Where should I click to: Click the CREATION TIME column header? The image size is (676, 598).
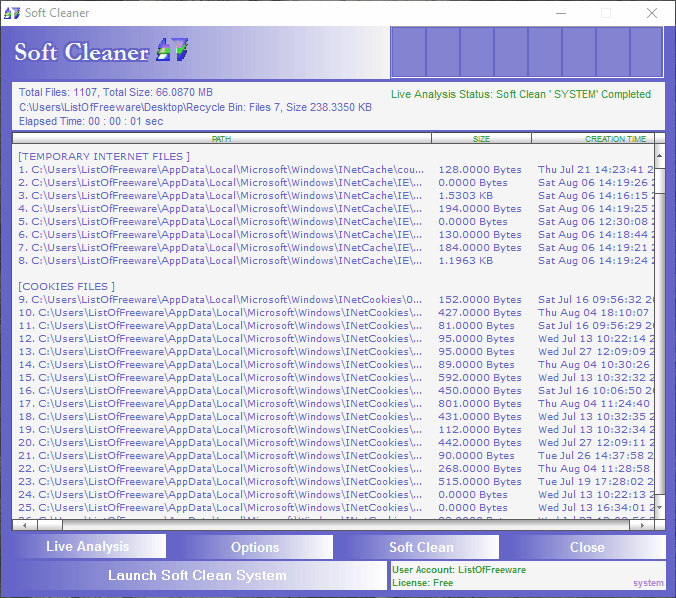pos(593,138)
